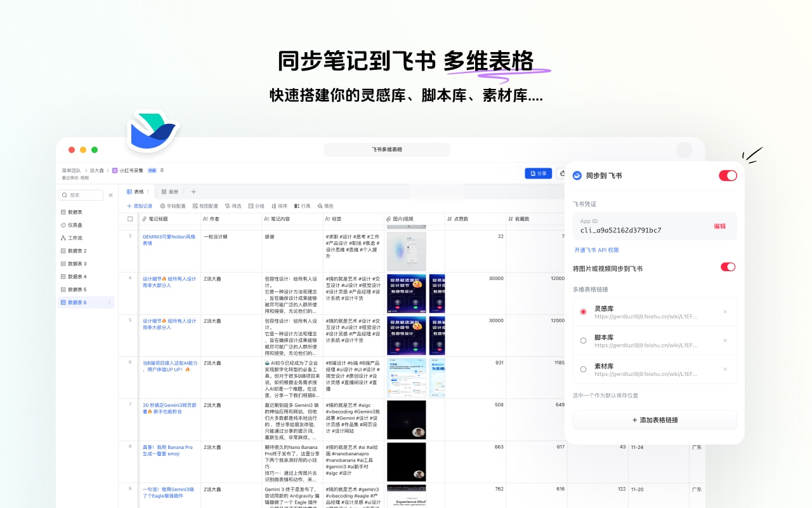812x508 pixels.
Task: Click the sidebar 搜索 search field
Action: point(81,195)
